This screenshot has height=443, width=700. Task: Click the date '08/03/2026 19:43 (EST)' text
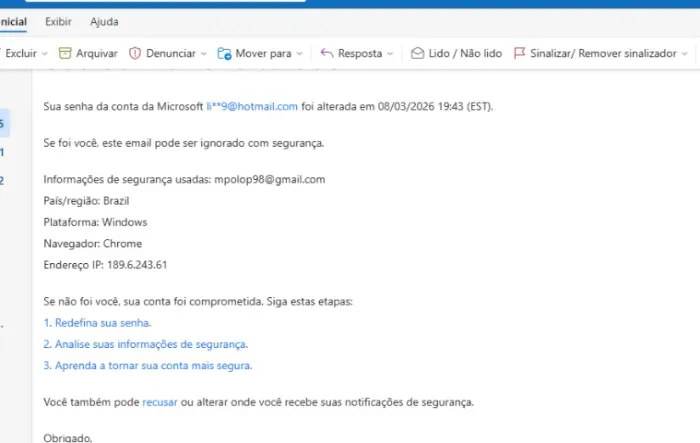coord(435,106)
